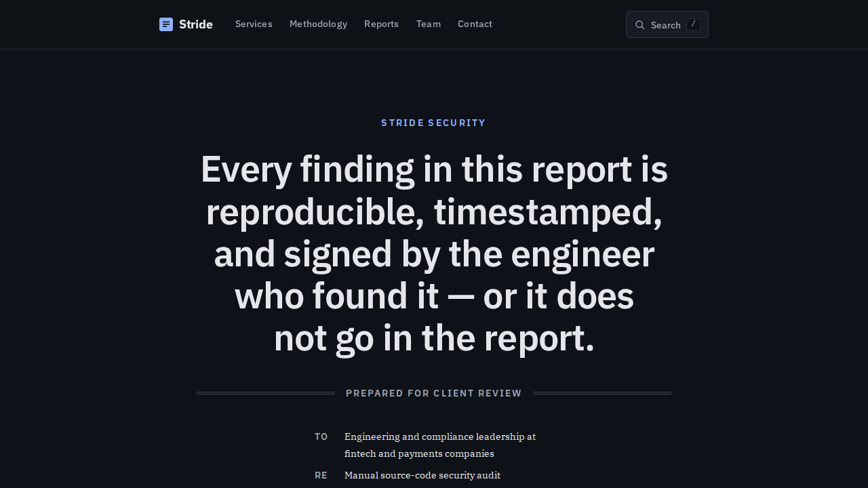Click the Stride brand name text

(x=196, y=24)
